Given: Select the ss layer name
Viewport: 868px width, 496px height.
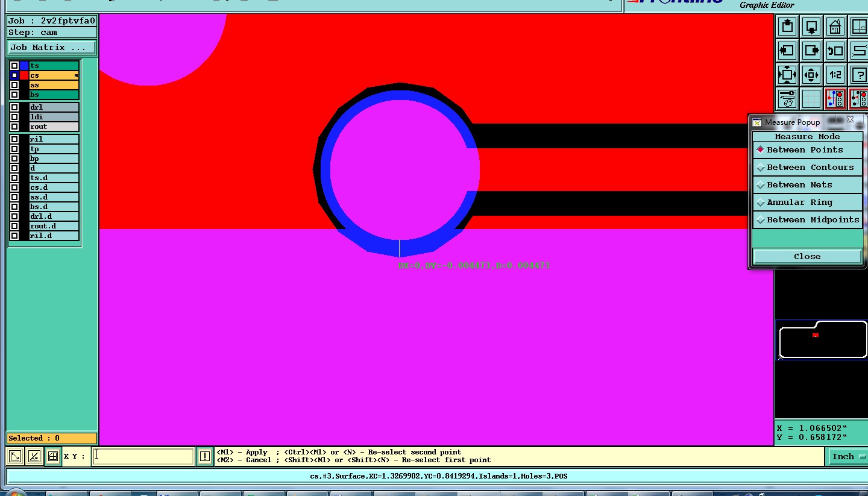Looking at the screenshot, I should pos(54,85).
